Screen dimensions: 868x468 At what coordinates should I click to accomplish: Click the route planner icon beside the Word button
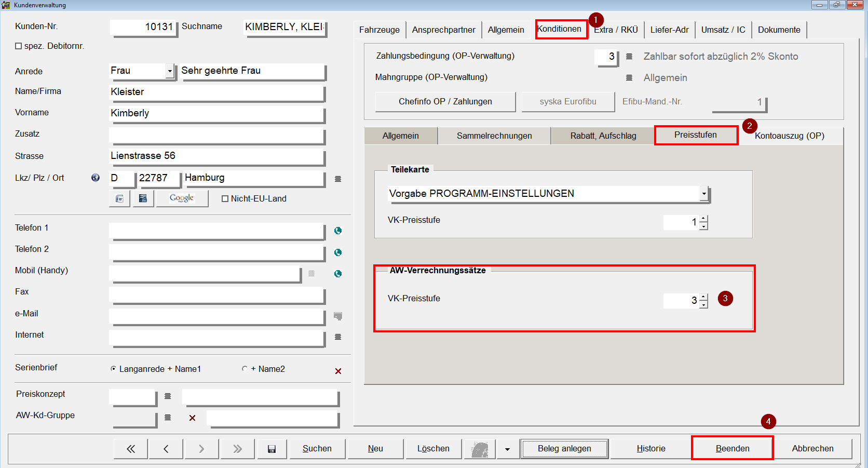click(143, 198)
